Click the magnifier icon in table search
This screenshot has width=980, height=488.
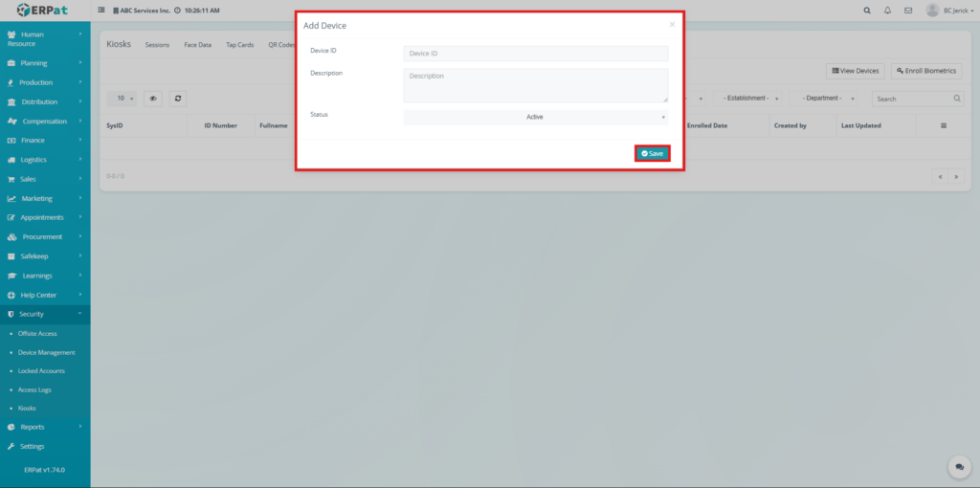pyautogui.click(x=957, y=99)
